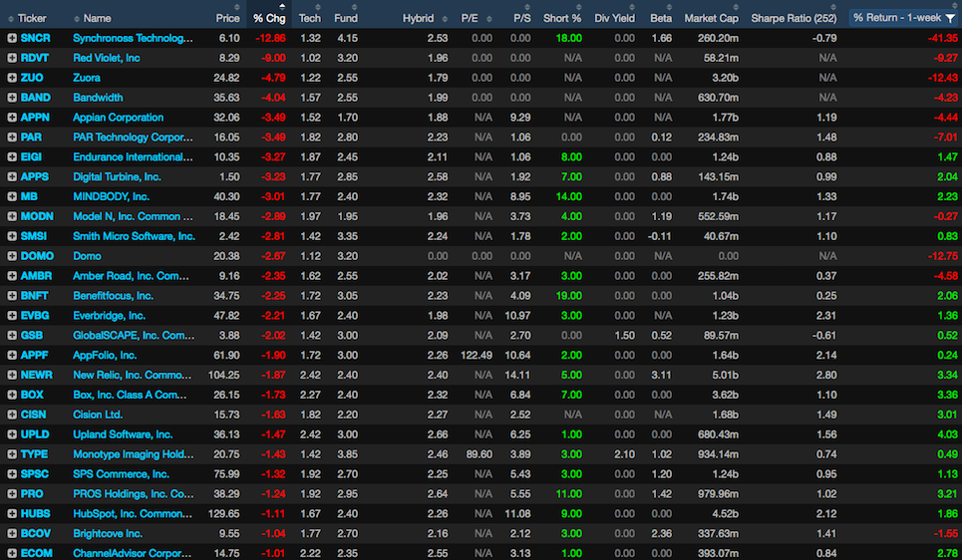
Task: Click plus icon beside SMSI
Action: tap(12, 236)
